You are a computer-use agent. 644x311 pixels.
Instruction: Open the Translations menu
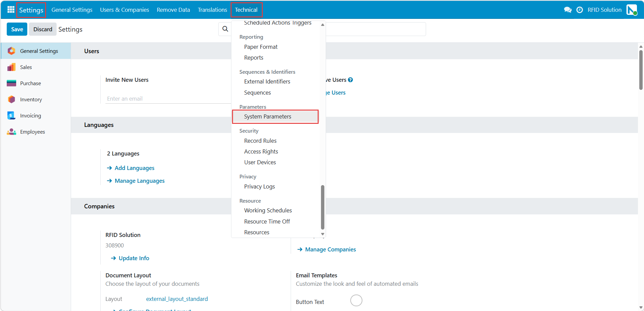coord(213,10)
